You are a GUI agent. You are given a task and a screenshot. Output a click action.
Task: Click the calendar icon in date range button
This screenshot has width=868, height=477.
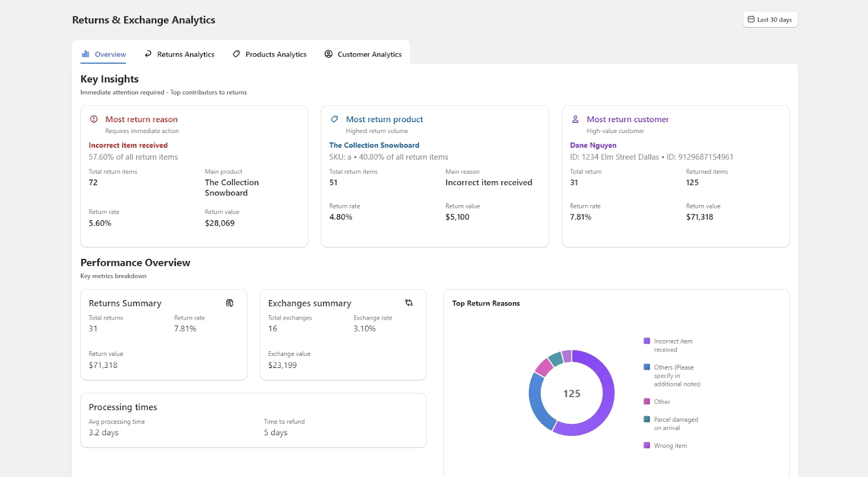point(751,20)
